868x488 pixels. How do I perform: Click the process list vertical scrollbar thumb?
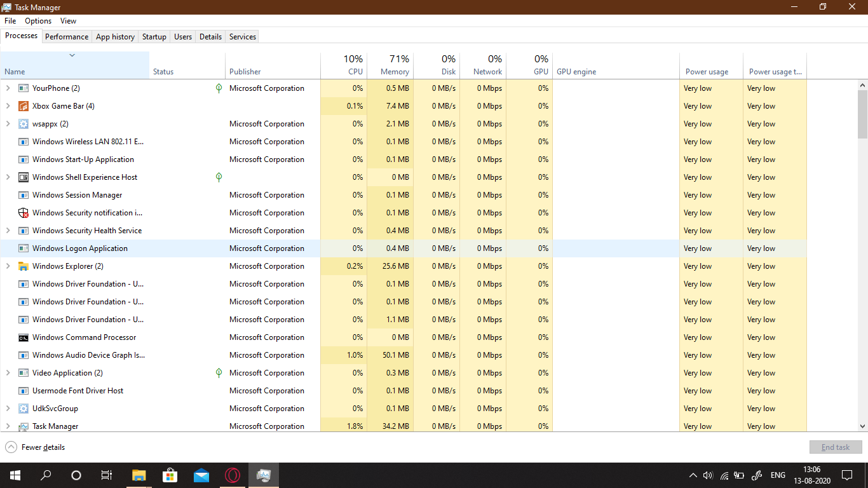862,114
